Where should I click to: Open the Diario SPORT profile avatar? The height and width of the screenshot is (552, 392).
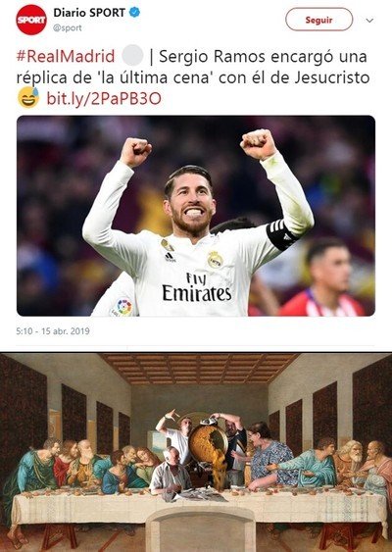pyautogui.click(x=31, y=20)
